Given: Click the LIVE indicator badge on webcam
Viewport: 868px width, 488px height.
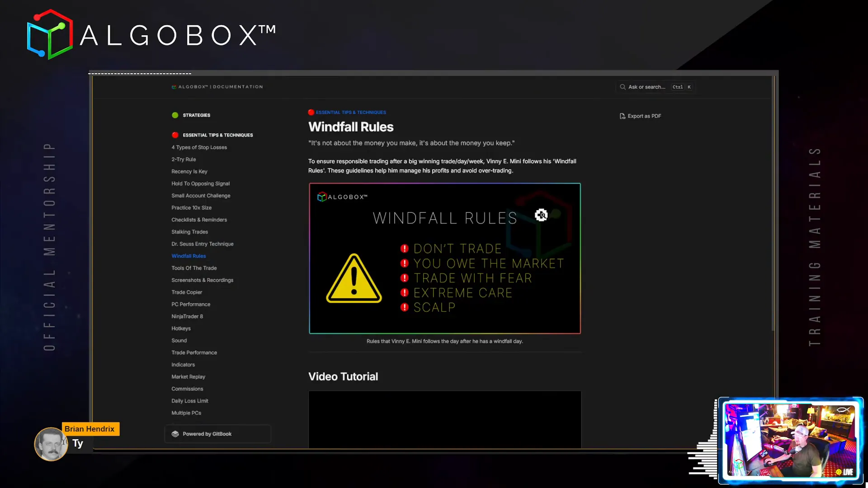Looking at the screenshot, I should click(x=844, y=472).
